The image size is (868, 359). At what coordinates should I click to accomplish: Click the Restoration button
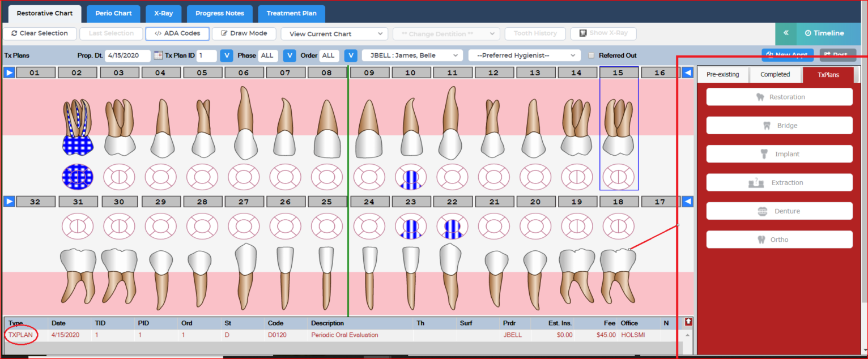pos(779,96)
